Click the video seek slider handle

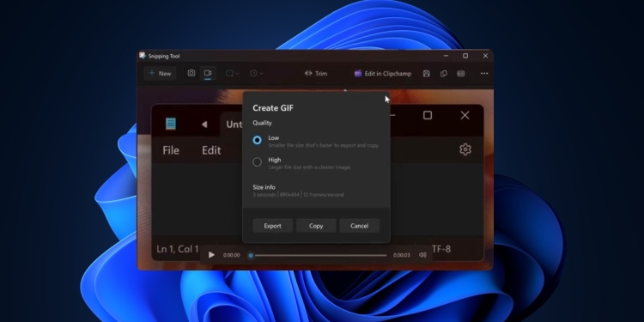(x=251, y=256)
